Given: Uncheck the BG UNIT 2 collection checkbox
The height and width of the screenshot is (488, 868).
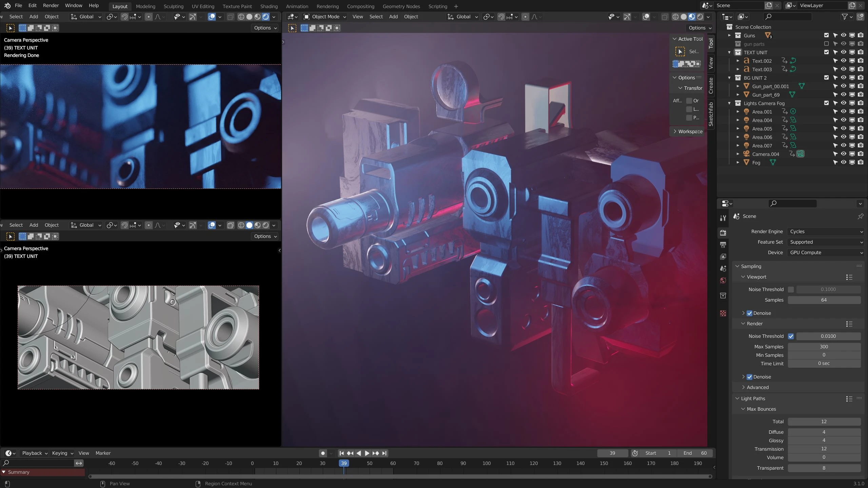Looking at the screenshot, I should coord(826,78).
